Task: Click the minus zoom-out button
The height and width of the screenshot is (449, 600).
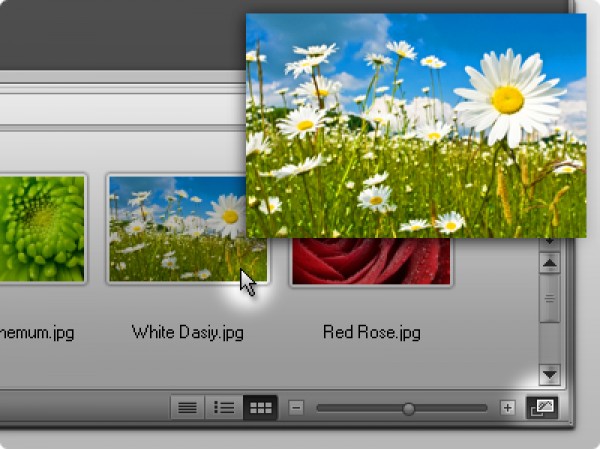Action: pyautogui.click(x=296, y=408)
